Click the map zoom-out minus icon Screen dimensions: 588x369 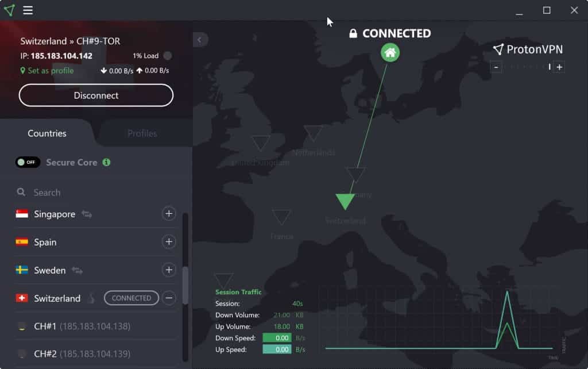pos(496,67)
